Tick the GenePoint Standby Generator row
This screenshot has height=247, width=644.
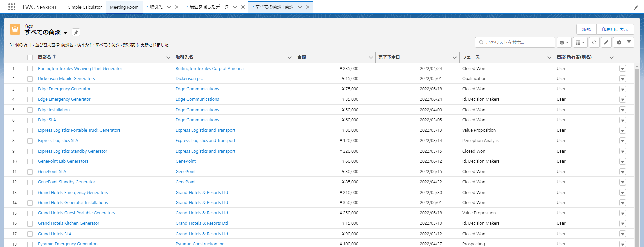pyautogui.click(x=30, y=182)
